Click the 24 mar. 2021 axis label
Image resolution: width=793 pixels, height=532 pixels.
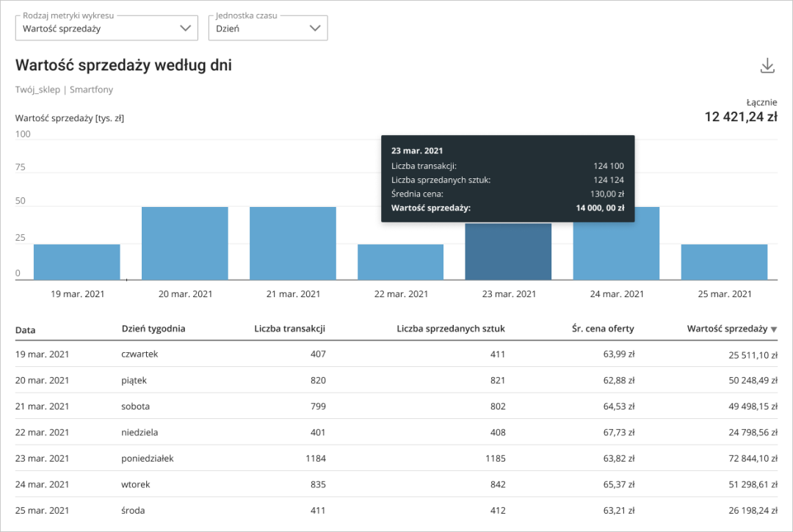pyautogui.click(x=617, y=294)
